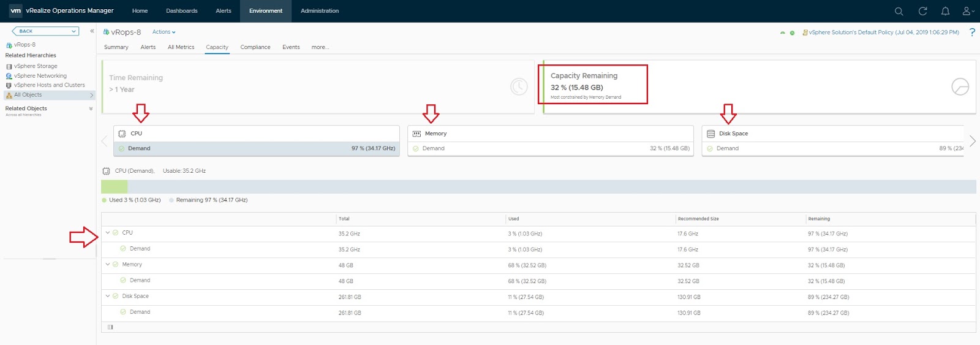This screenshot has height=345, width=980.
Task: Click the refresh icon in header
Action: pos(922,11)
